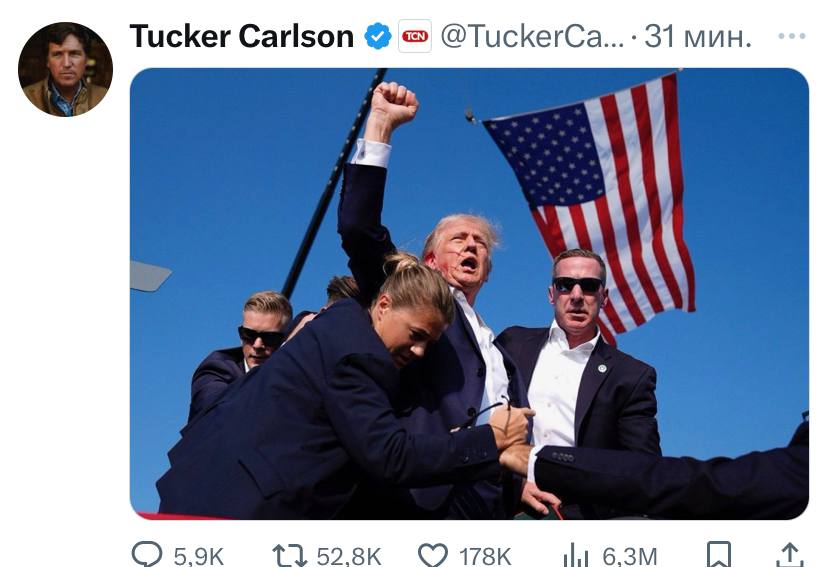Viewport: 828px width, 567px height.
Task: Click the repost arrows icon
Action: click(x=289, y=556)
